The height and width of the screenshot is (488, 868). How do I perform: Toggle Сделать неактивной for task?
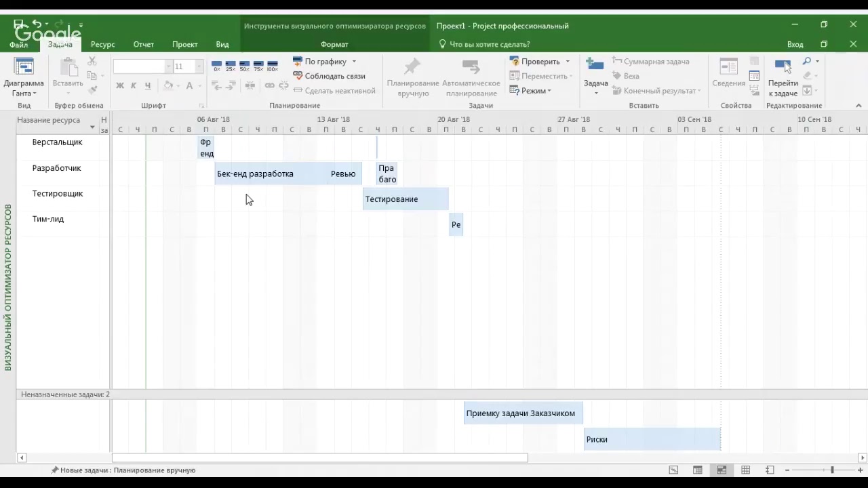point(334,90)
